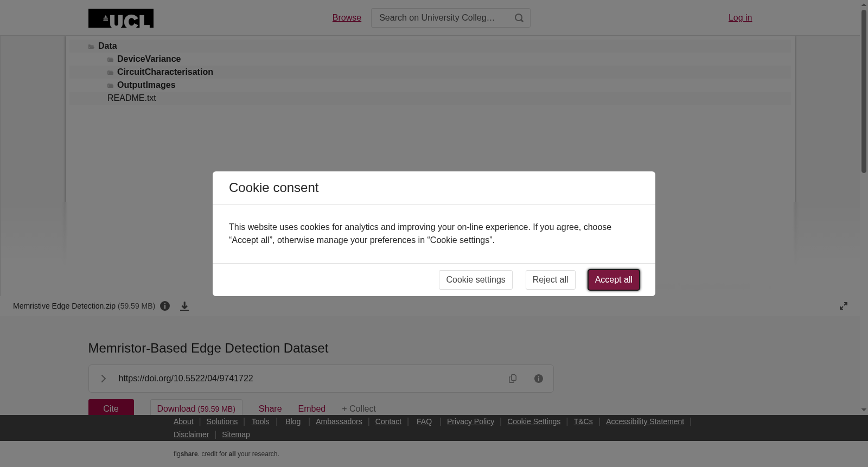Click the scrollbar down arrow
Viewport: 868px width, 467px height.
click(x=864, y=410)
